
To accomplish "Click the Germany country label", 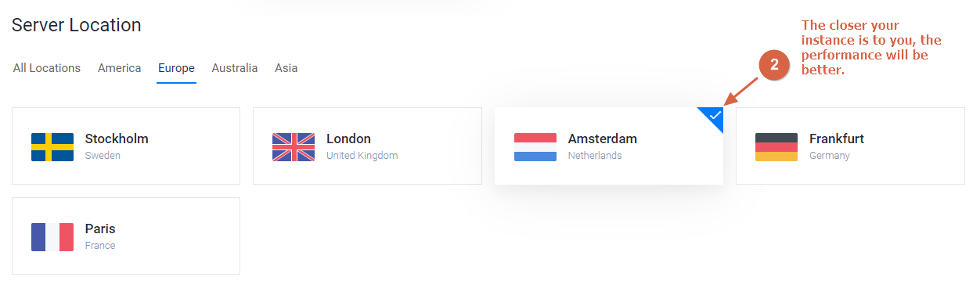I will (x=830, y=156).
